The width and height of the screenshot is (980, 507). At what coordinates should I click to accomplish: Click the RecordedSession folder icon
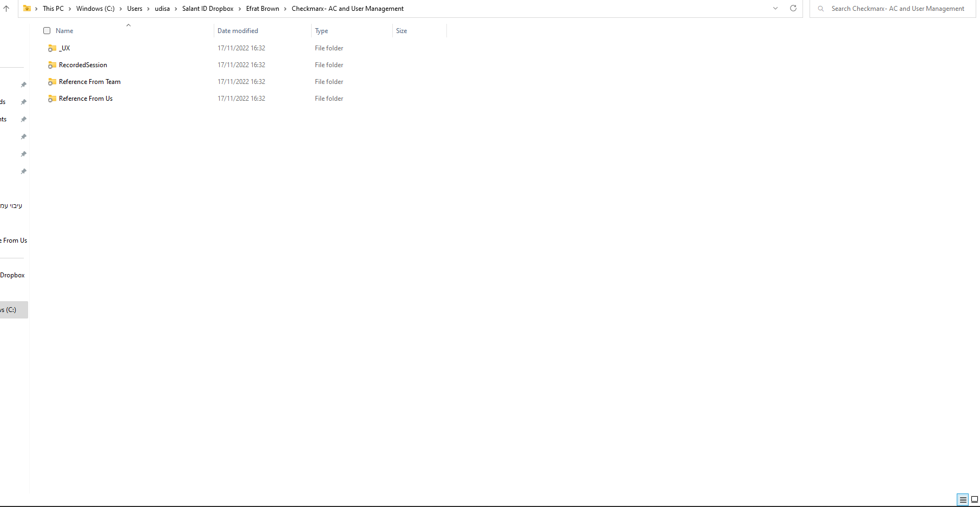click(52, 65)
